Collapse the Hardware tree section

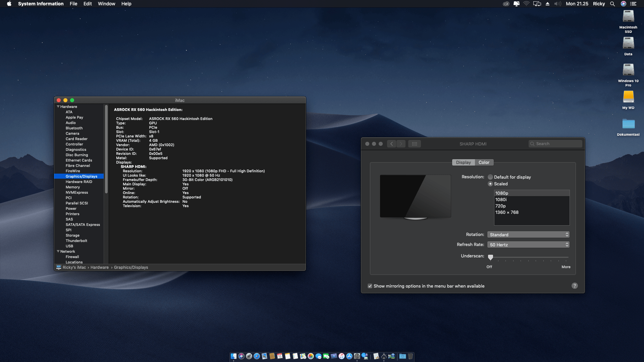58,107
